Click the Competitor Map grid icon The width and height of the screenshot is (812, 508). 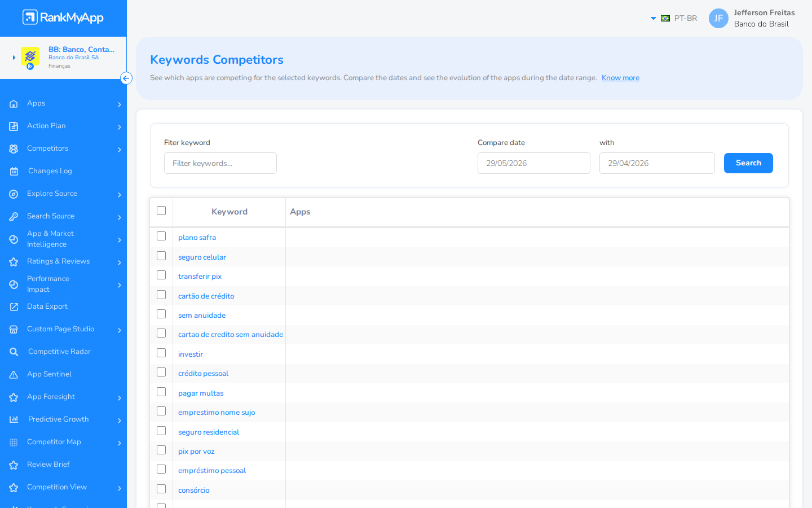tap(14, 443)
